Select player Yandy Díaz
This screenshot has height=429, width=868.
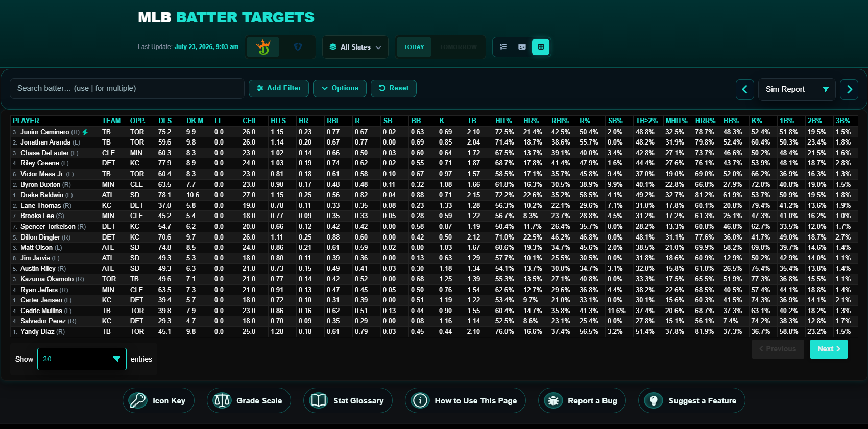(37, 332)
